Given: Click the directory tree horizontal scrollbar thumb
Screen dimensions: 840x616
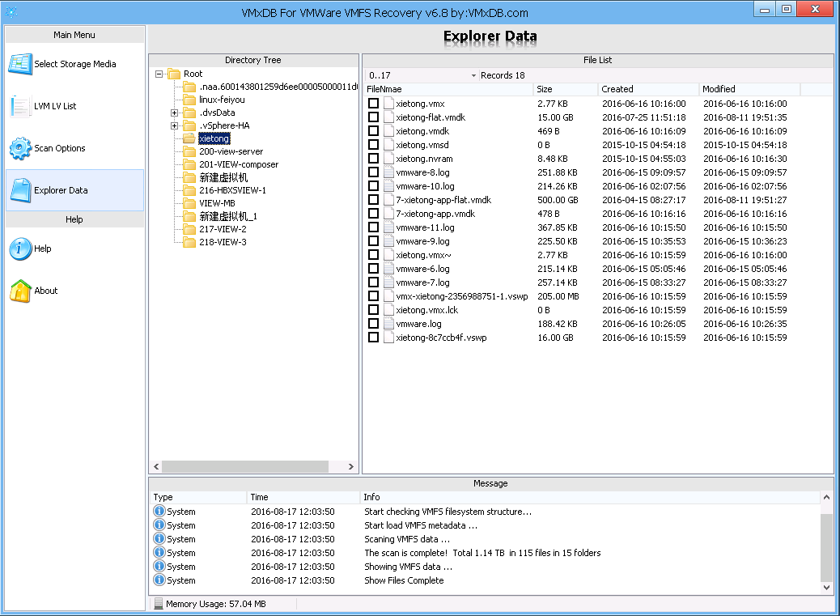Looking at the screenshot, I should tap(245, 466).
